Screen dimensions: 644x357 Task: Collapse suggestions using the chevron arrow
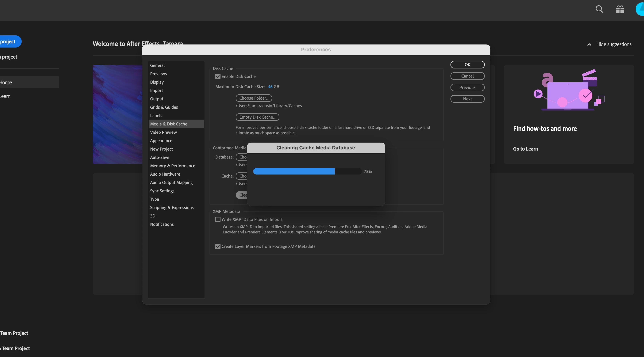[x=589, y=44]
